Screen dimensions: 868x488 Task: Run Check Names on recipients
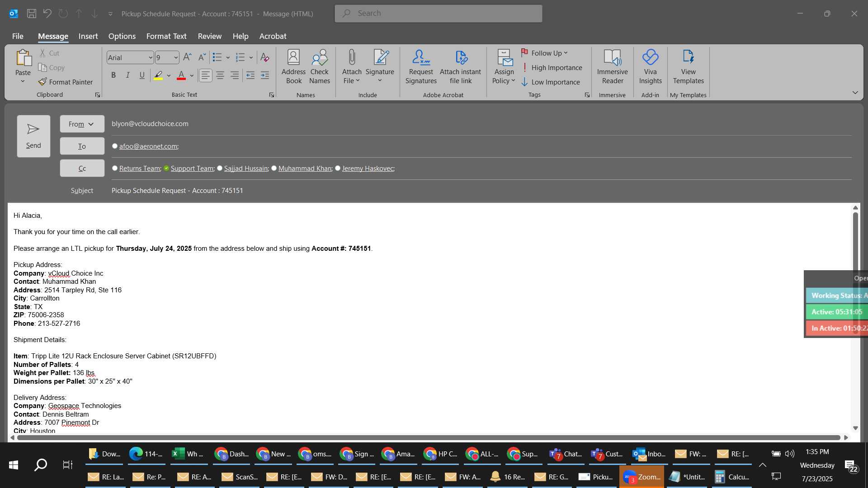click(320, 67)
